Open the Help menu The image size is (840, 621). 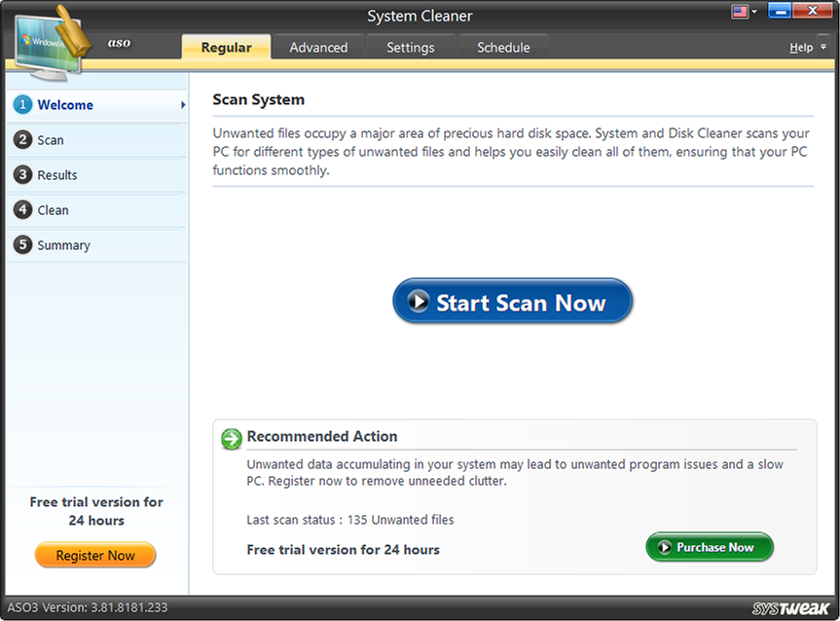point(800,47)
